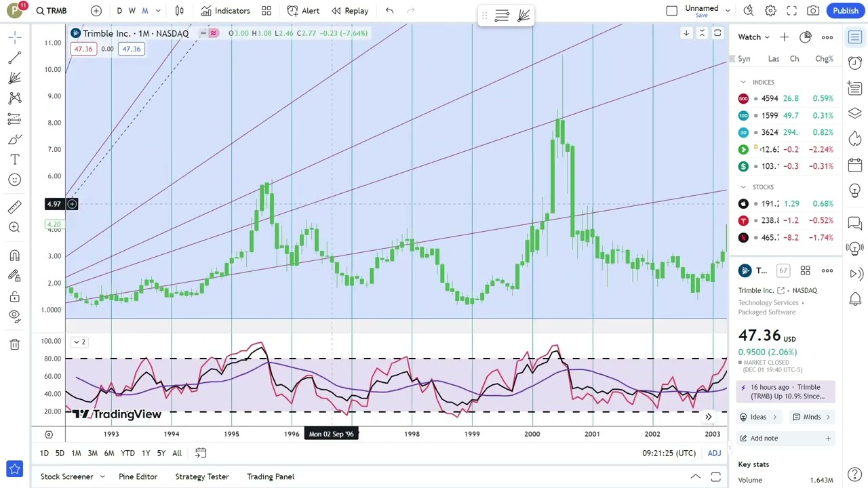Viewport: 868px width, 488px height.
Task: Open the layout select square icon
Action: pyautogui.click(x=671, y=11)
